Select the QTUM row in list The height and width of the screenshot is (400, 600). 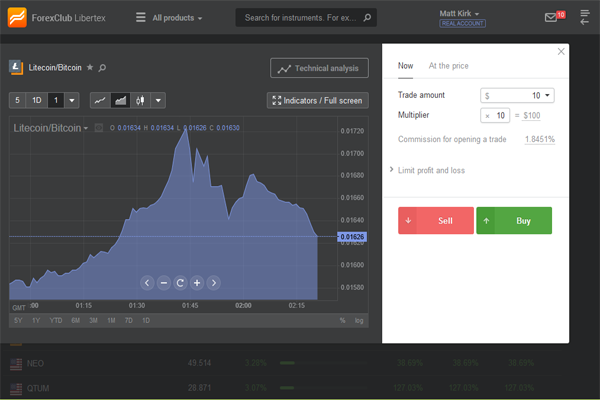pos(285,388)
